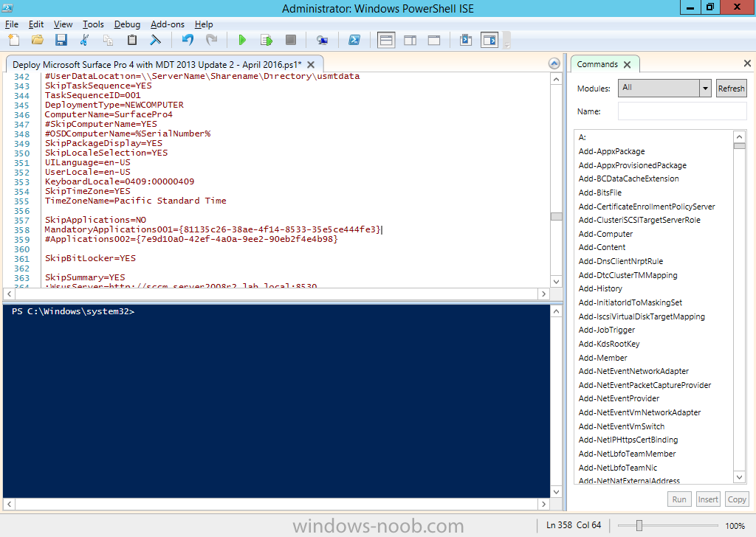
Task: Open New Remote PowerShell Tab icon
Action: click(322, 40)
